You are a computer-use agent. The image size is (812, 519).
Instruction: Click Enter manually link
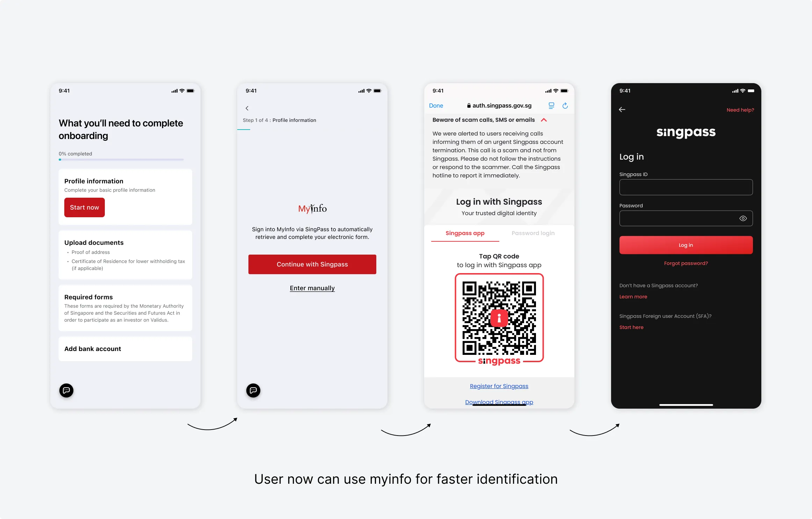[312, 287]
